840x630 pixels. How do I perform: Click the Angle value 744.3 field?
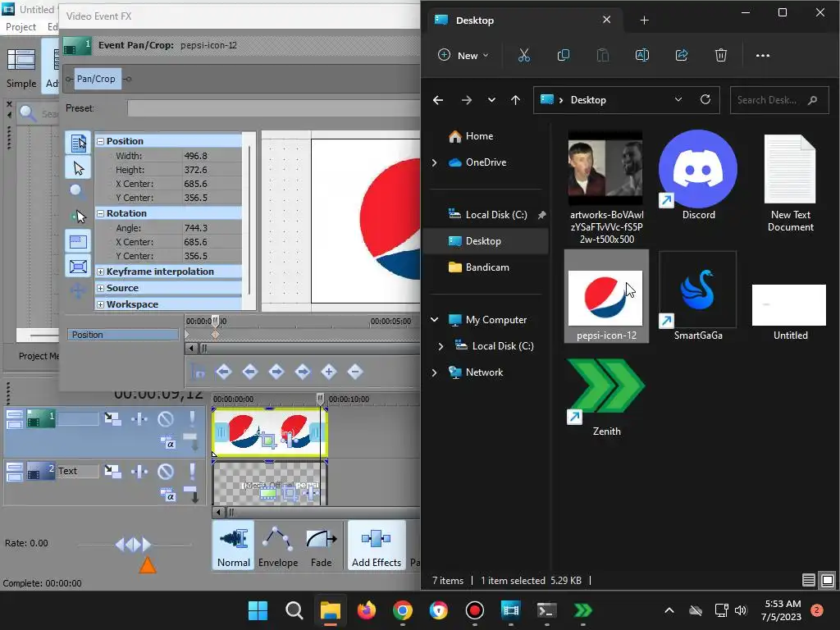(x=212, y=228)
